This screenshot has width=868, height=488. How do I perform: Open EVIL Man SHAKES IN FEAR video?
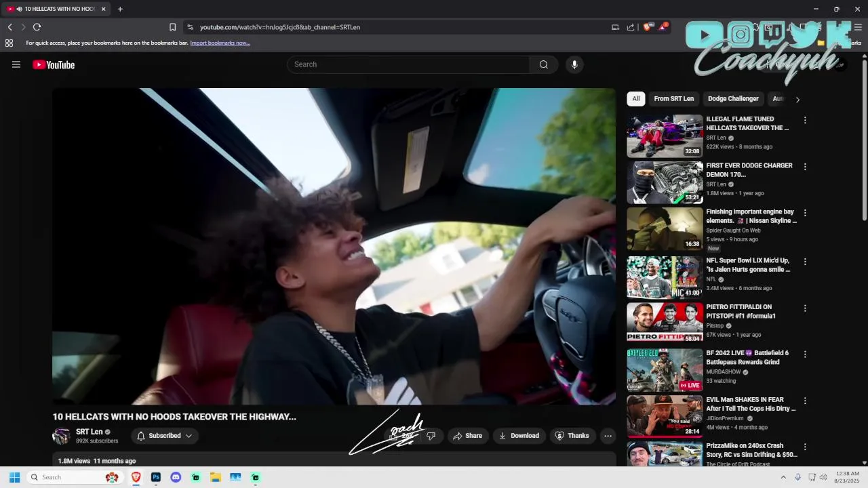click(x=665, y=416)
